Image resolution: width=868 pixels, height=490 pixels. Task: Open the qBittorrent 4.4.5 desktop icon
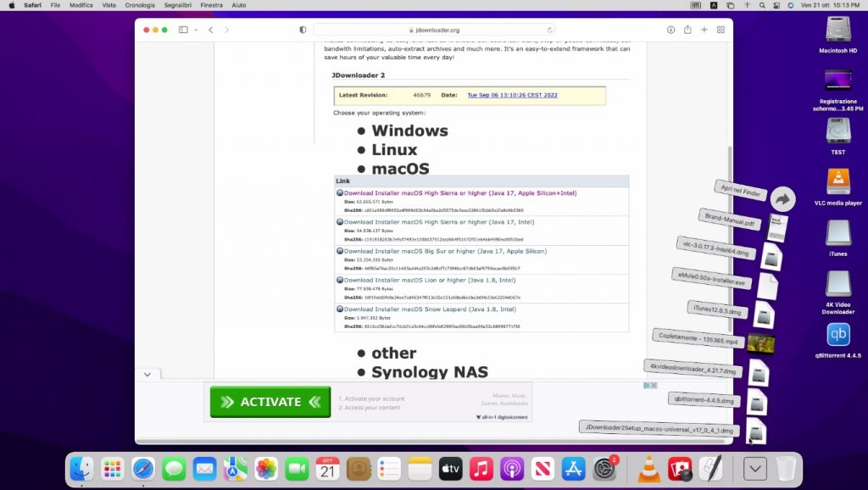tap(837, 336)
